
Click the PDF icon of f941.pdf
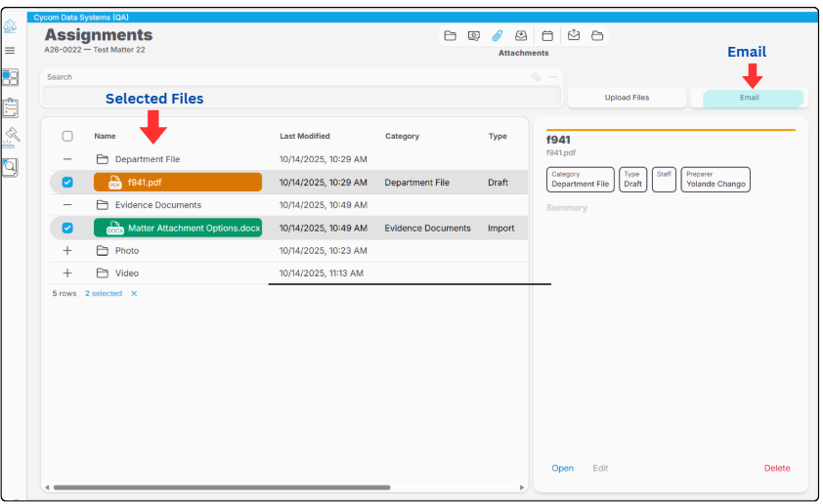coord(114,183)
